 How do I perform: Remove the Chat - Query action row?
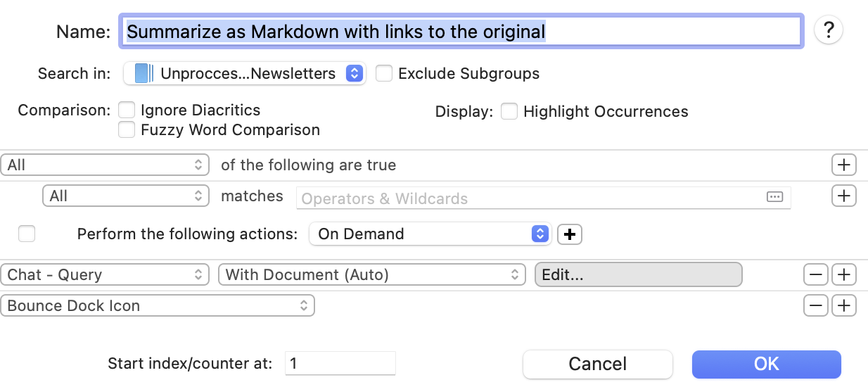(x=815, y=275)
